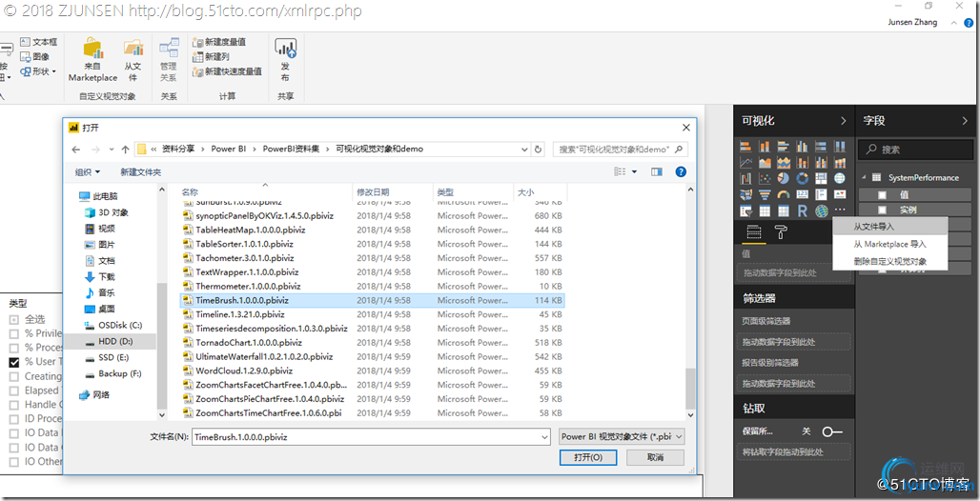980x501 pixels.
Task: Select the treemap visual
Action: coord(821,179)
